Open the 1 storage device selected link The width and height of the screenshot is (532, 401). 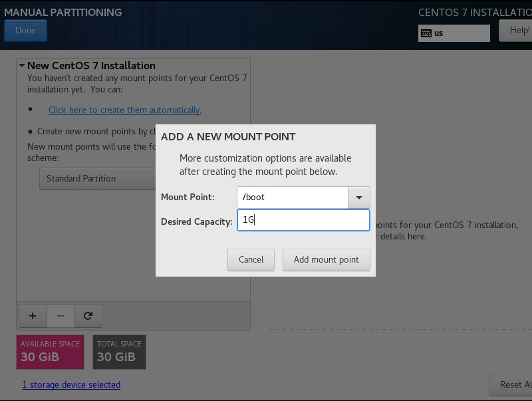(x=71, y=385)
